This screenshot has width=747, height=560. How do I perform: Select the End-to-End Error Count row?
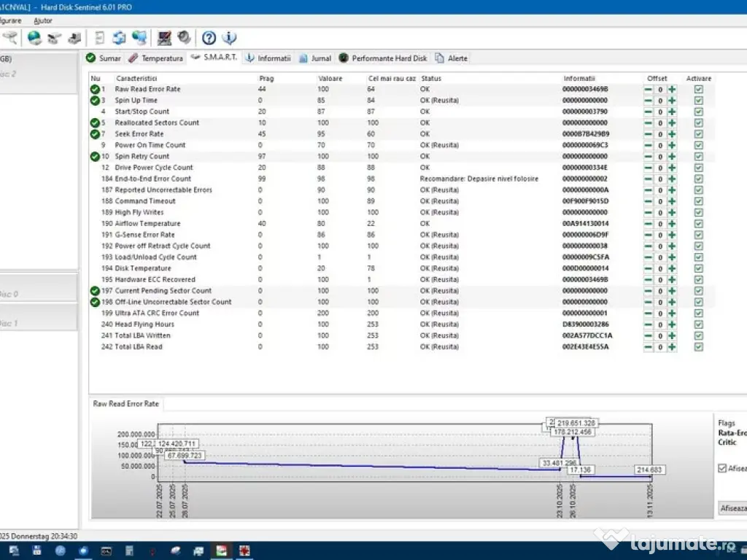point(153,179)
